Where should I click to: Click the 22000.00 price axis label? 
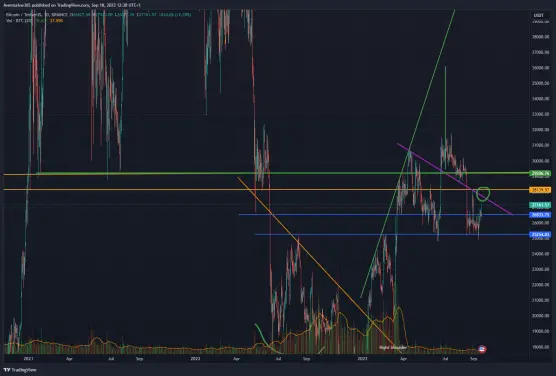point(541,284)
